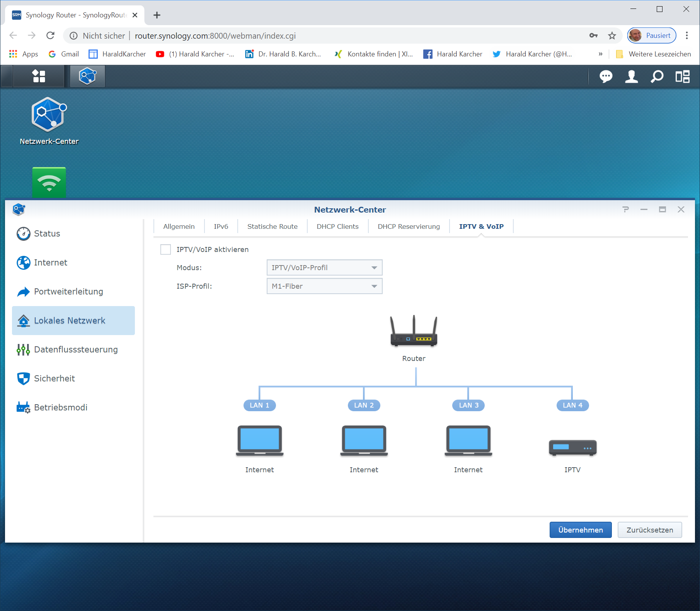Switch to the DHCP Clients tab
The height and width of the screenshot is (611, 700).
337,226
